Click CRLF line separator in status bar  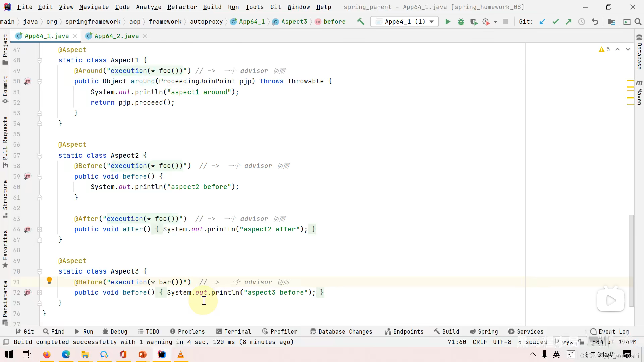click(x=480, y=342)
